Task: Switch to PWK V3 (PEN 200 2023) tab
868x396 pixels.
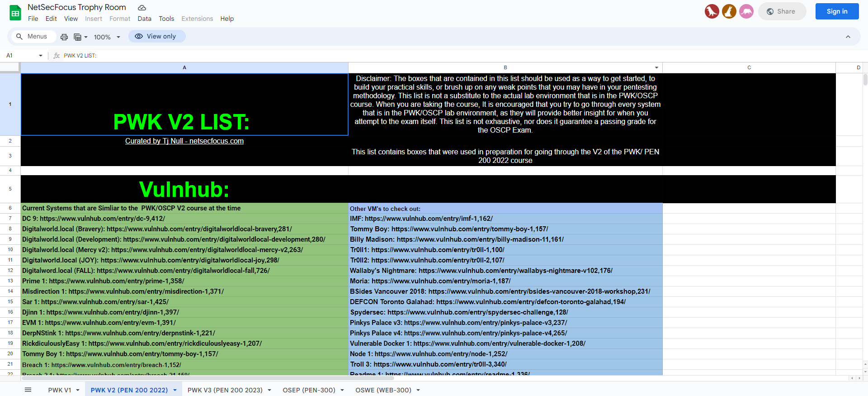Action: (225, 390)
